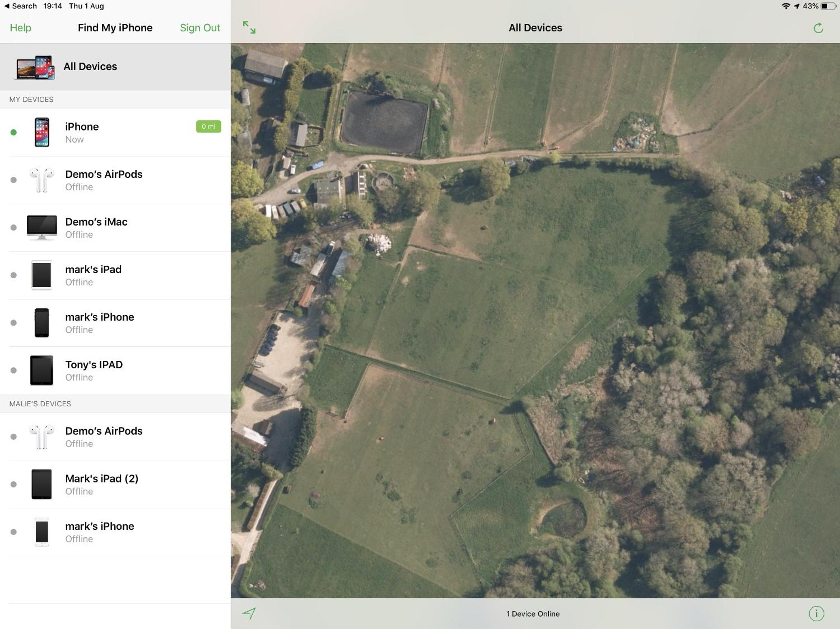
Task: Tap the 1 Device Online status
Action: click(533, 613)
